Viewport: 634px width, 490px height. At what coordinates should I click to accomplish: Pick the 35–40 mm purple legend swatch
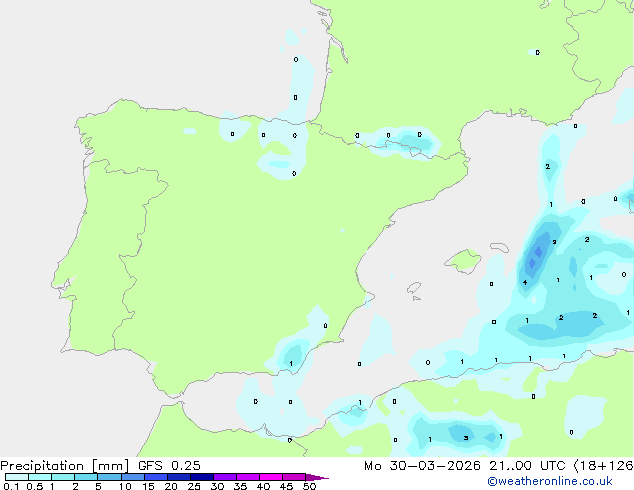[x=248, y=477]
